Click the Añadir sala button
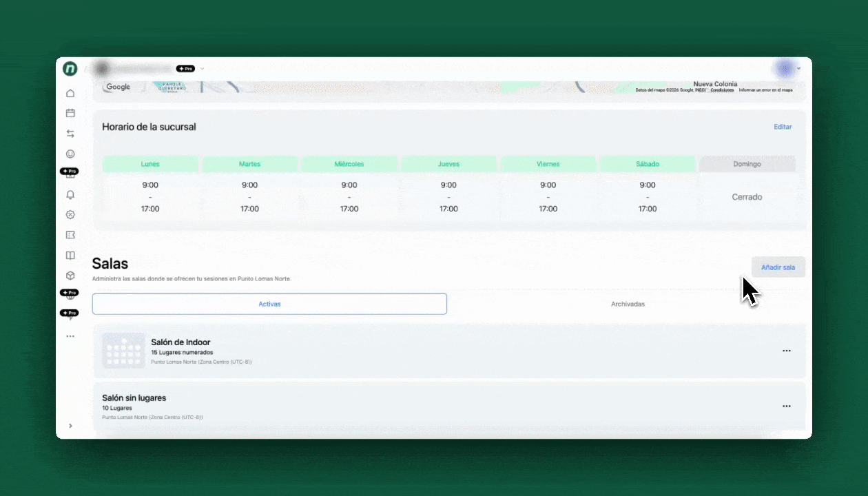Image resolution: width=868 pixels, height=496 pixels. click(778, 267)
